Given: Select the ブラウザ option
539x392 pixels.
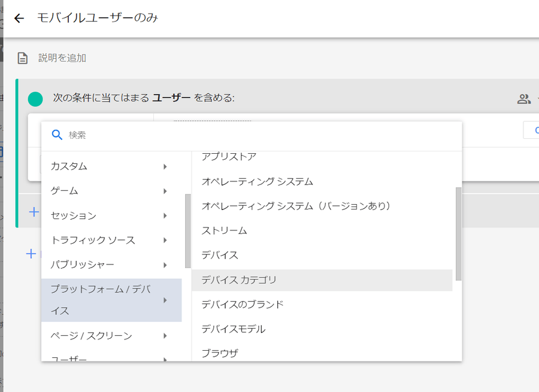Looking at the screenshot, I should pyautogui.click(x=220, y=353).
